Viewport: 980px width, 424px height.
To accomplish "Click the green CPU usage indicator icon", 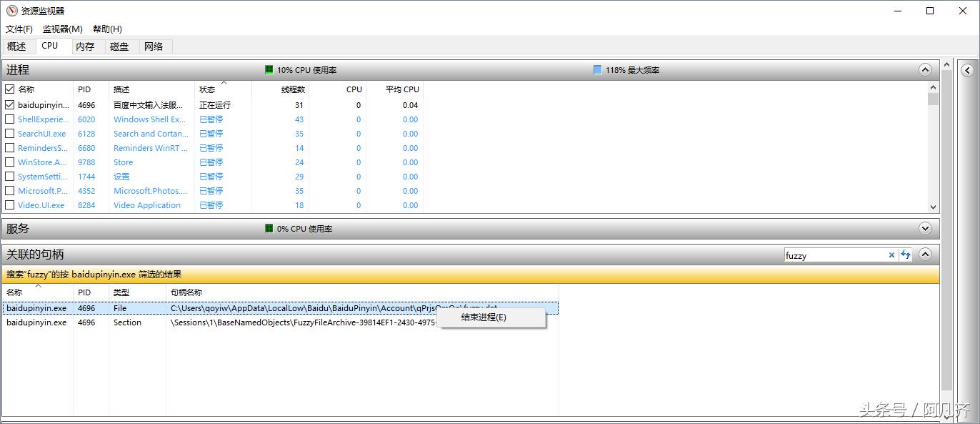I will [x=269, y=70].
